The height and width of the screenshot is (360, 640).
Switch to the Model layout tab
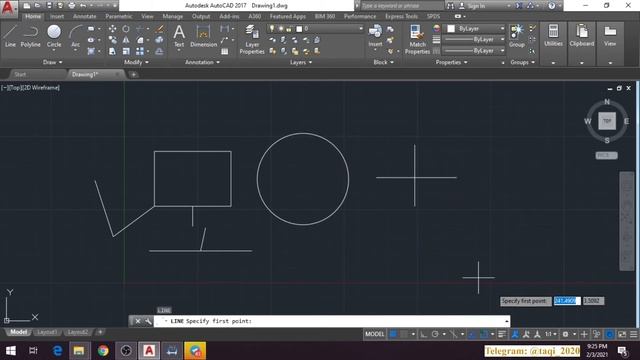pyautogui.click(x=18, y=332)
